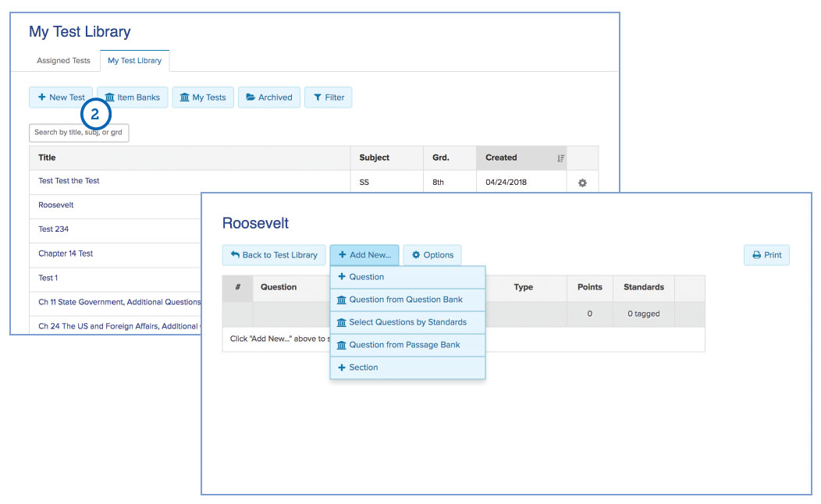Click the funnel icon on Filter
Image resolution: width=821 pixels, height=504 pixels.
(318, 98)
